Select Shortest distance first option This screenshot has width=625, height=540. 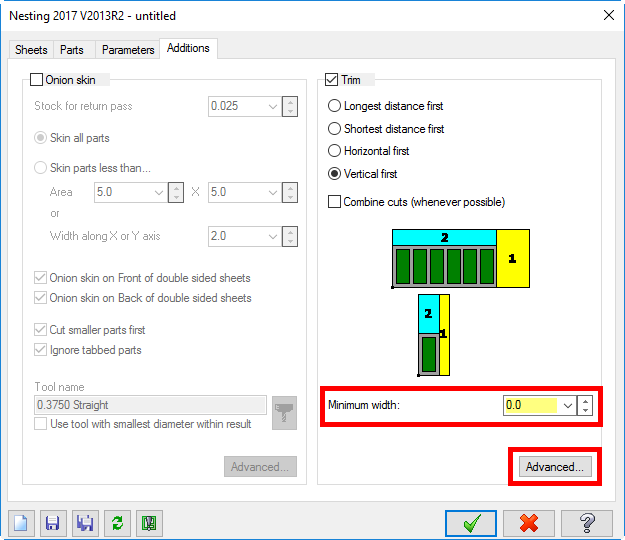334,129
